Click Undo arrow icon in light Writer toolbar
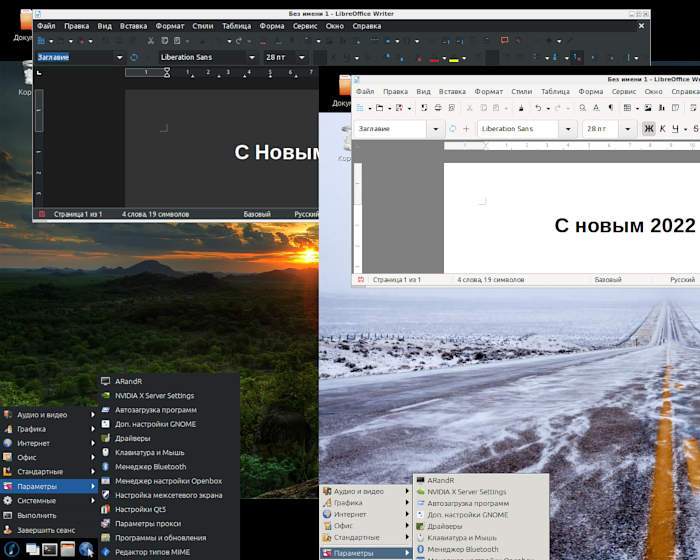This screenshot has height=560, width=700. click(x=538, y=108)
